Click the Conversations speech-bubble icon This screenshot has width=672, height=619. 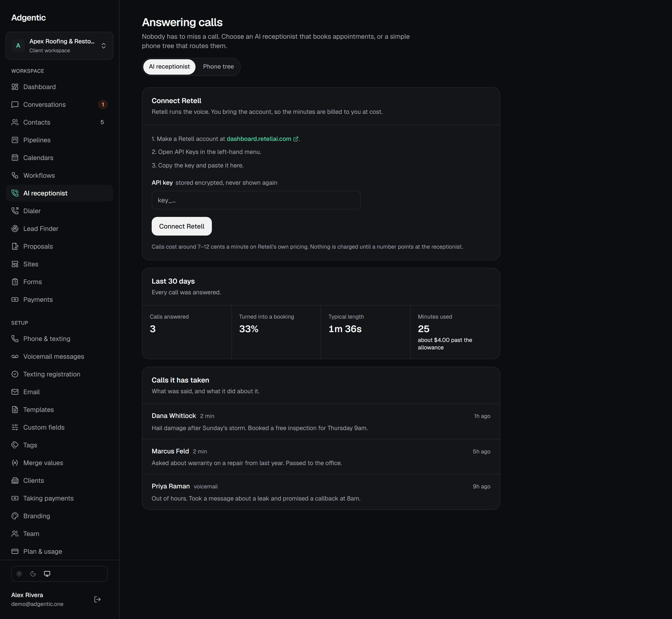pyautogui.click(x=15, y=104)
